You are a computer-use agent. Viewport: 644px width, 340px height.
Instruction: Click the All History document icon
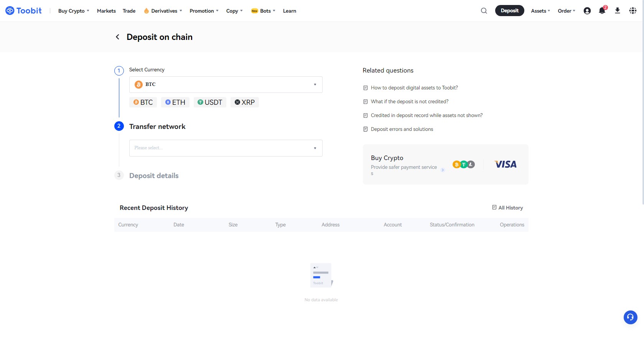point(494,207)
